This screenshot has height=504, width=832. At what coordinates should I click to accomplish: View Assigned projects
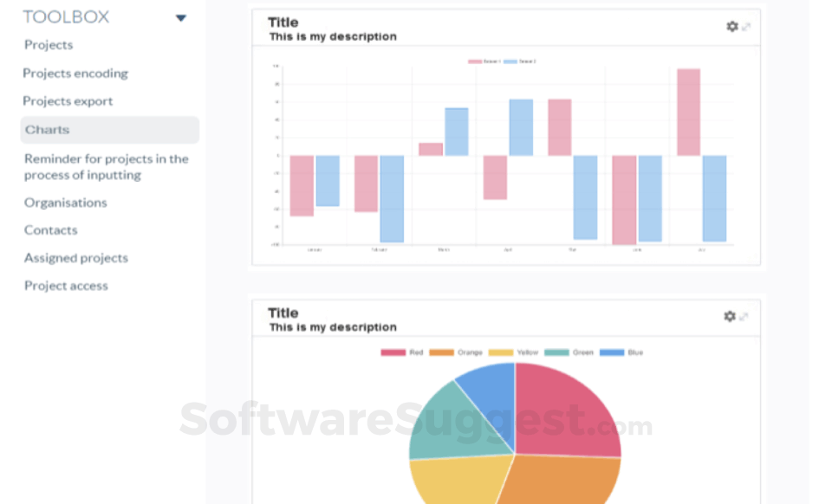click(76, 257)
